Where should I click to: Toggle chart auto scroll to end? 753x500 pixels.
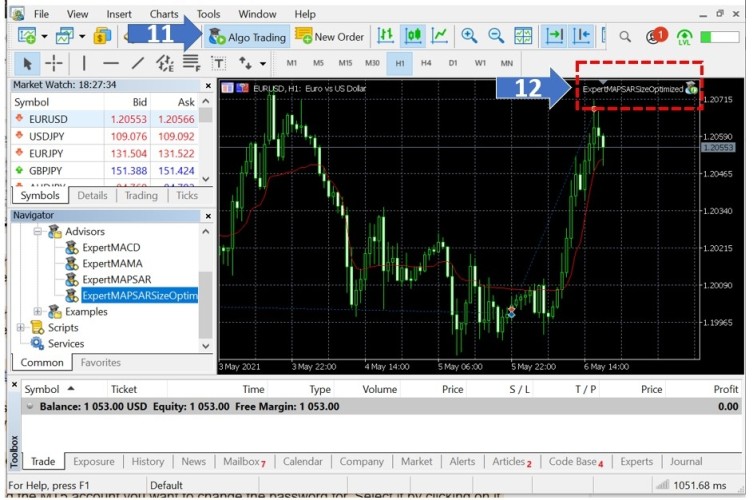coord(553,37)
